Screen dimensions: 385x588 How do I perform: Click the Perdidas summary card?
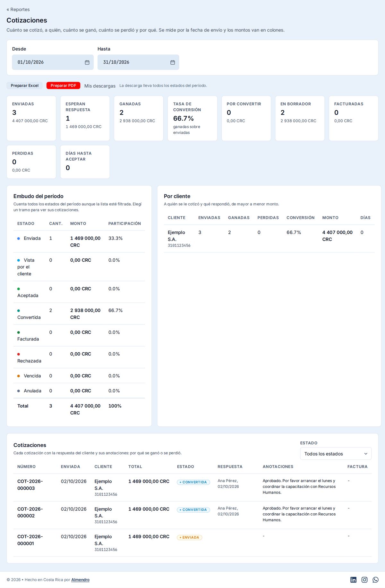pyautogui.click(x=31, y=162)
